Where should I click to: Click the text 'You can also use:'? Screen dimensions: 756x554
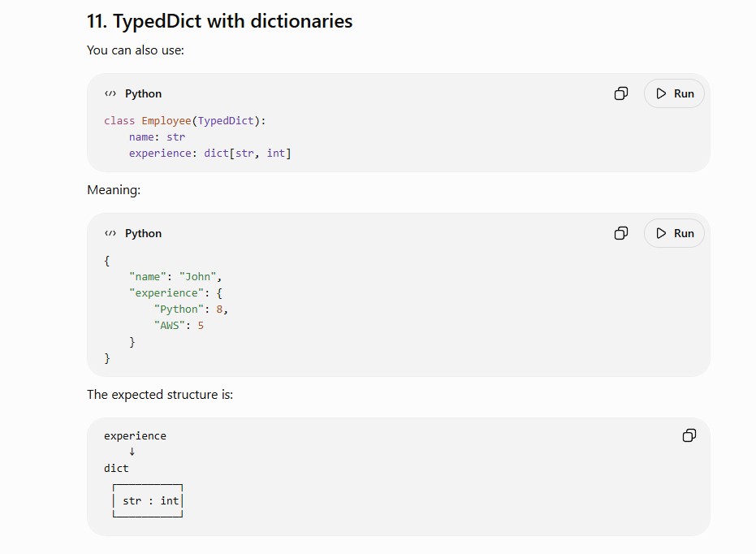point(136,50)
